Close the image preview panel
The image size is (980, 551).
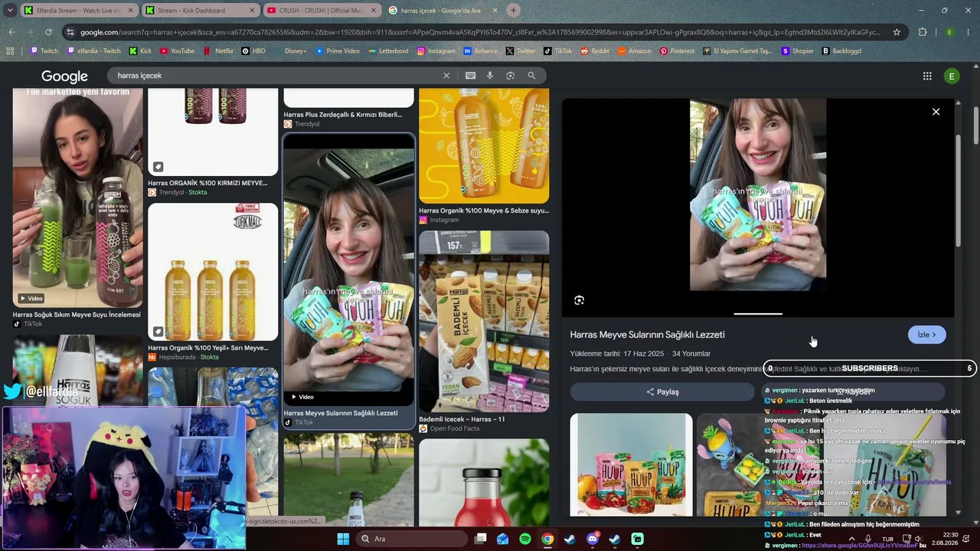[936, 112]
